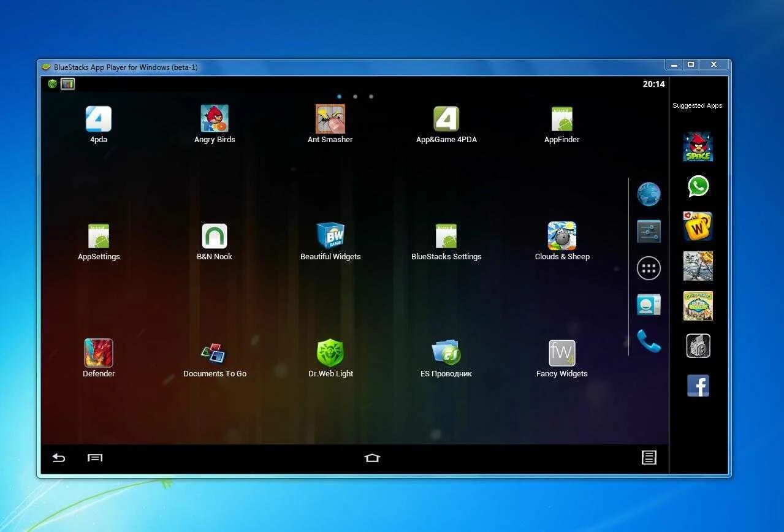Click the Suggested Apps heading
The height and width of the screenshot is (532, 784).
698,105
